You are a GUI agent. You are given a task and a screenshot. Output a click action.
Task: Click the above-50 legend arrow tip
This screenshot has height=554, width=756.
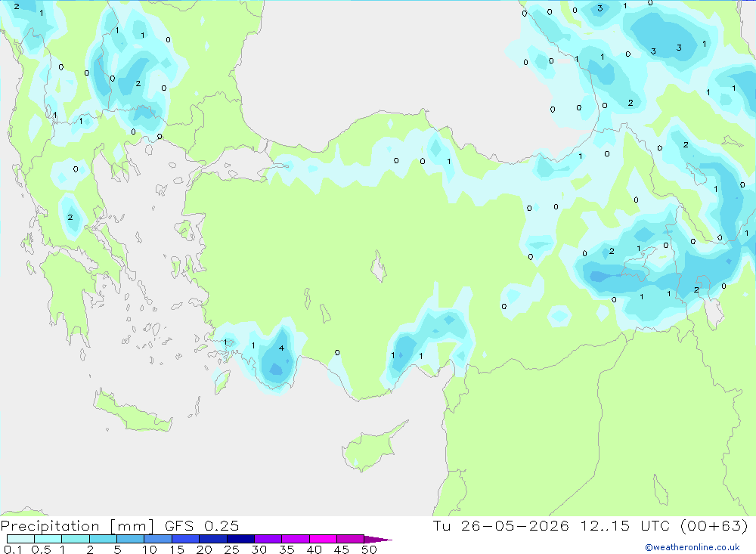(x=379, y=539)
